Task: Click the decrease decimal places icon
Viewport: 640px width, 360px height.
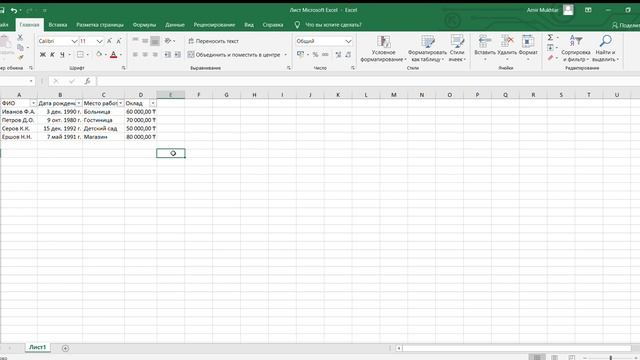Action: point(348,54)
